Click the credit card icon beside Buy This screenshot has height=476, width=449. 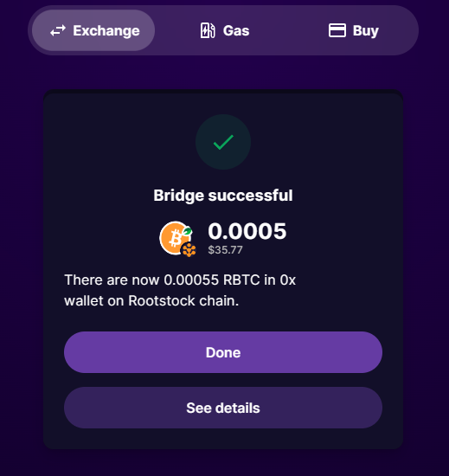coord(337,30)
